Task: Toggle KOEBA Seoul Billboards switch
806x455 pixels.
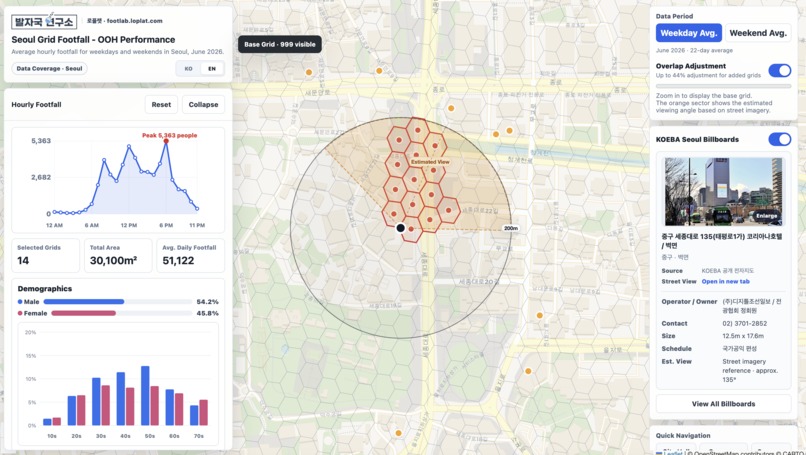Action: 779,139
